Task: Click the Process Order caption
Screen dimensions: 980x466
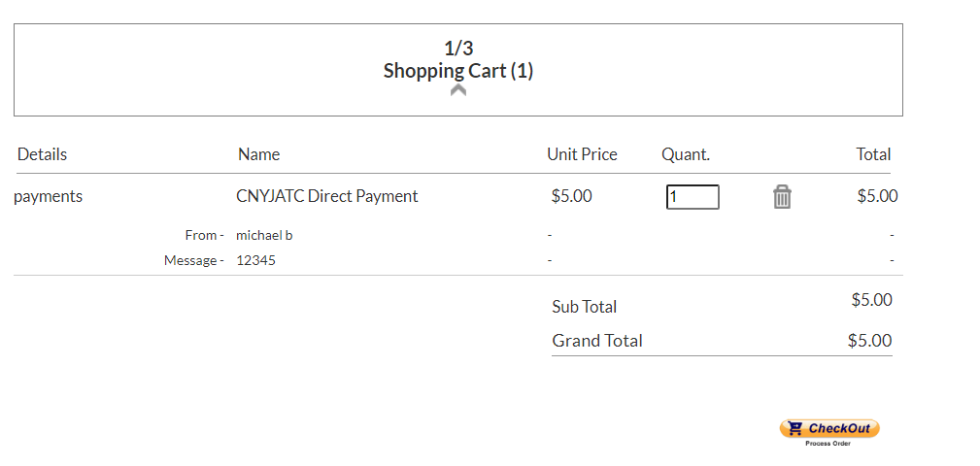Action: pos(828,444)
